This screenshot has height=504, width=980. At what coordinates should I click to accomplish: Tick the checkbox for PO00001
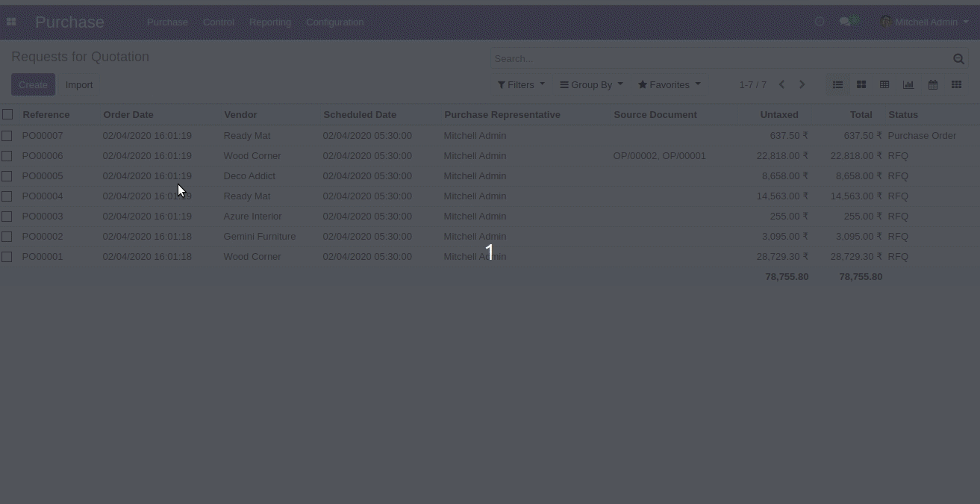[7, 257]
